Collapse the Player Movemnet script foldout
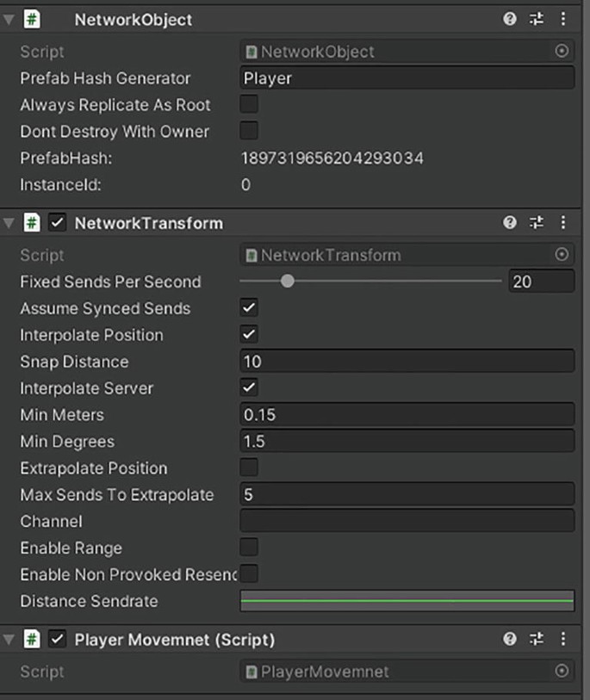This screenshot has height=700, width=590. tap(9, 639)
